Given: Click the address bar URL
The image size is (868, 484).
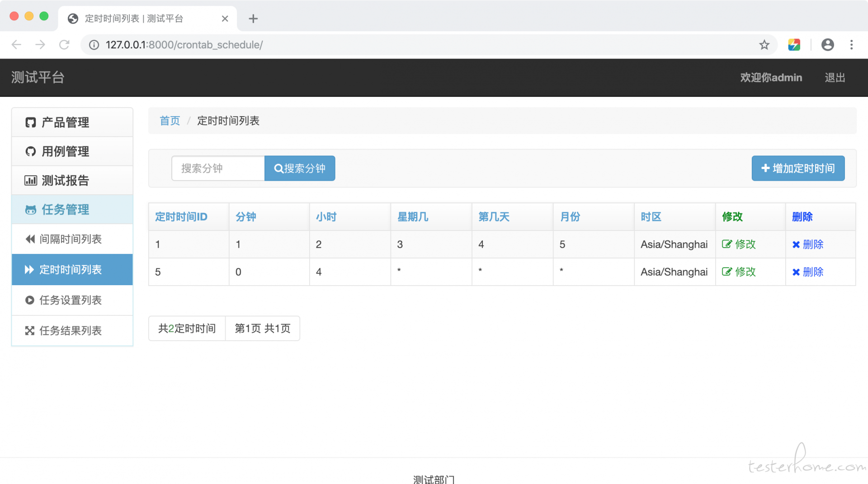Looking at the screenshot, I should [x=184, y=45].
